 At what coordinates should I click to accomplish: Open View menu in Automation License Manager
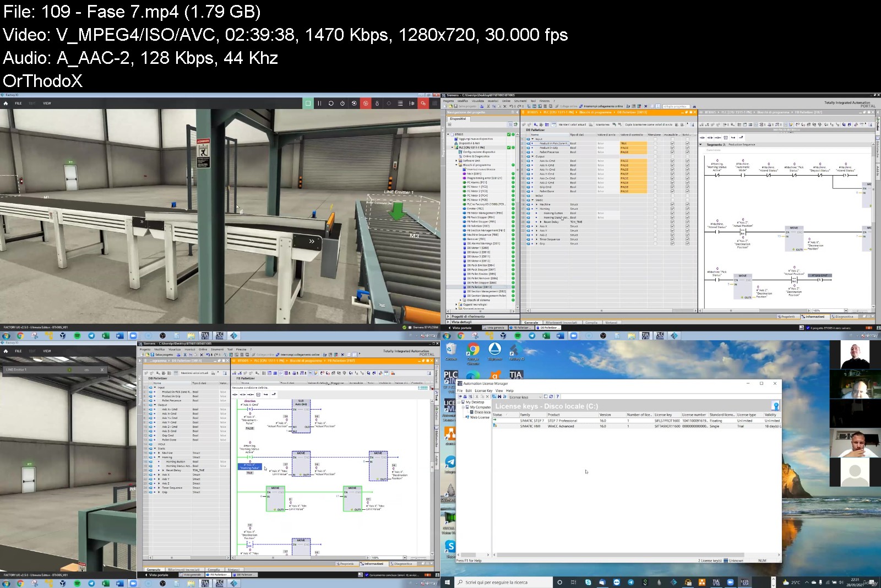click(499, 390)
